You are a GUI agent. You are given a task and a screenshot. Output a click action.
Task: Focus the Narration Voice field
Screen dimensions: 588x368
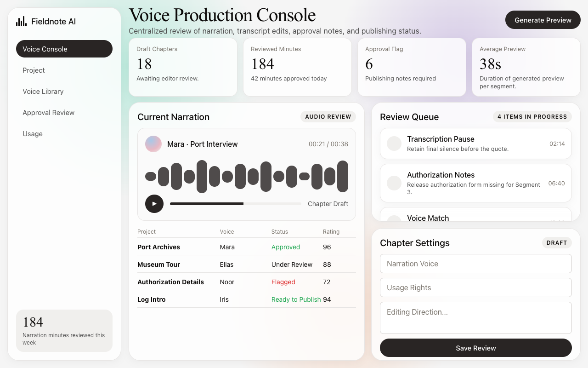476,264
